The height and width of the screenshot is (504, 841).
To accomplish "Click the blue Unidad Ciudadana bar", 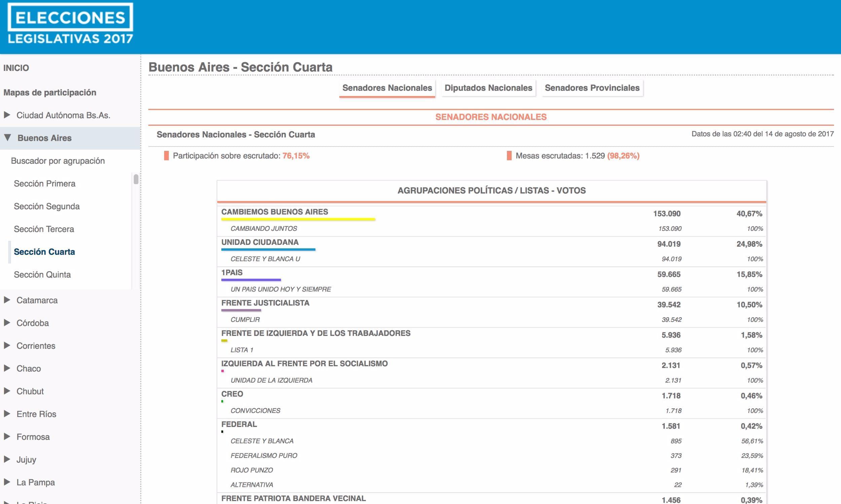I will pos(268,250).
